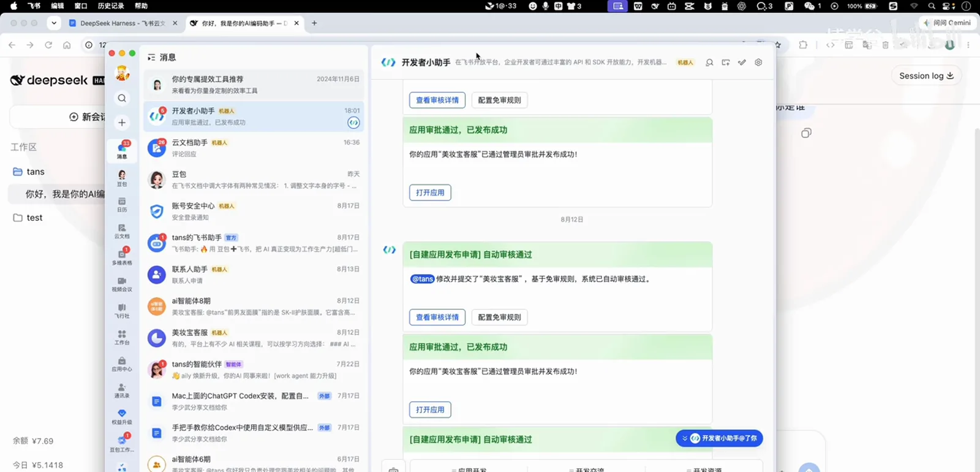Search within 开发者小助手 chat

(709, 63)
